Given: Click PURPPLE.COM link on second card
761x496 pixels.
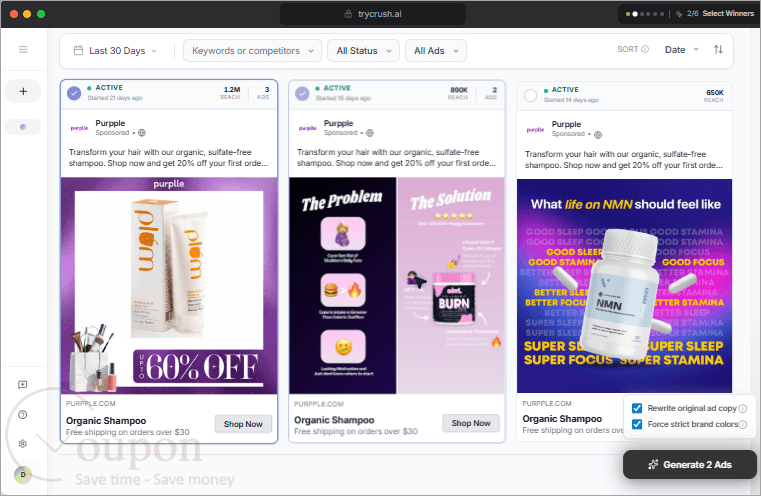Looking at the screenshot, I should click(319, 404).
